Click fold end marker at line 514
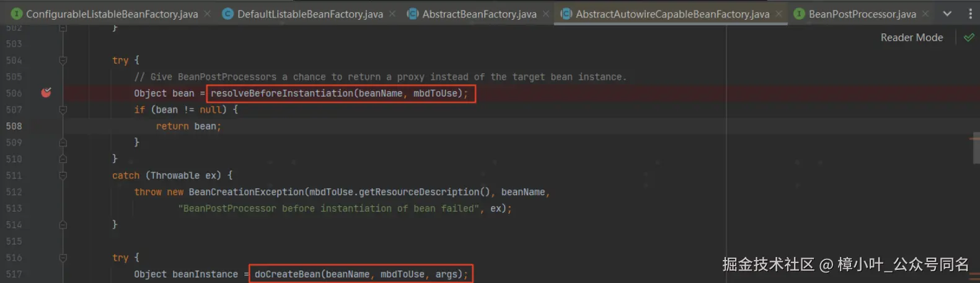Screen dimensions: 980x283 click(63, 225)
